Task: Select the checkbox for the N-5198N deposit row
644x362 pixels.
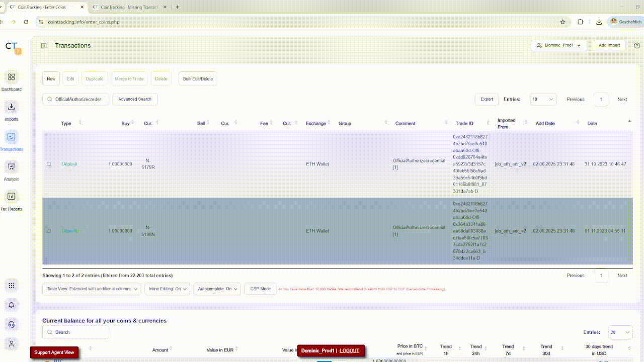Action: pos(49,231)
